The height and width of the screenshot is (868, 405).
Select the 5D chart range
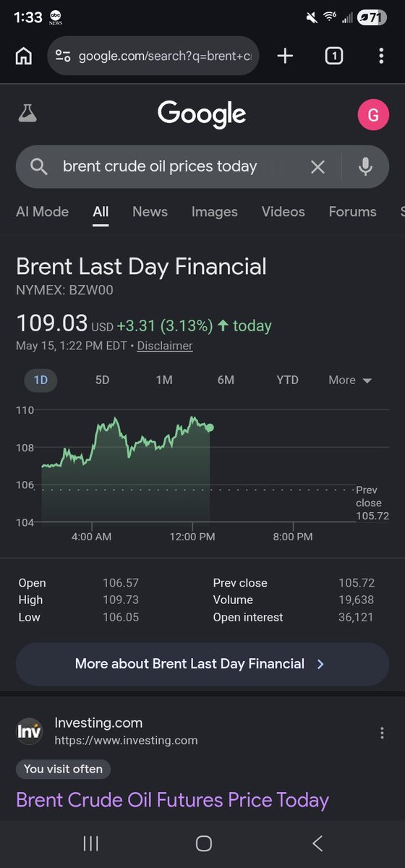103,380
